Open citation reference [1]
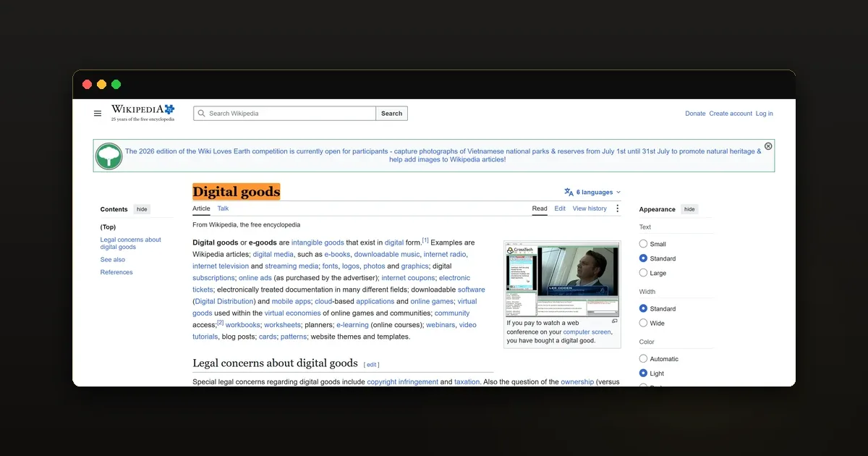 pos(425,240)
